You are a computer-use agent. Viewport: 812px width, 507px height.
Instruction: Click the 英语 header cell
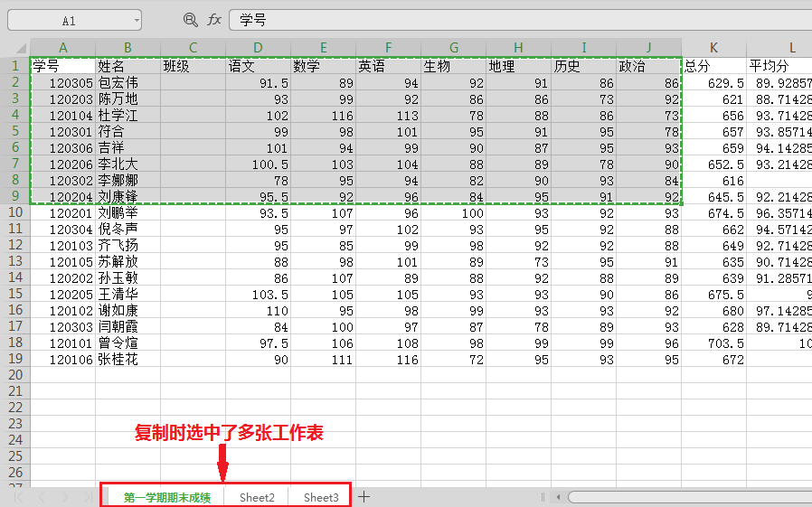pyautogui.click(x=389, y=66)
